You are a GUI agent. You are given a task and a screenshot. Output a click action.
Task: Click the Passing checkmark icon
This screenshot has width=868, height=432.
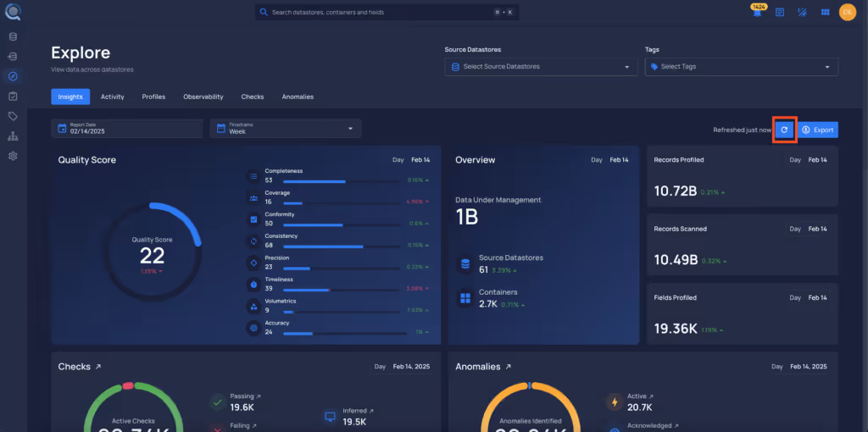[x=218, y=402]
